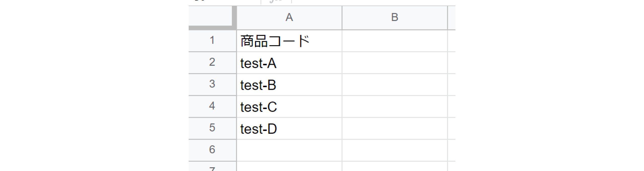The image size is (644, 171).
Task: Select row 6 header
Action: tap(212, 150)
